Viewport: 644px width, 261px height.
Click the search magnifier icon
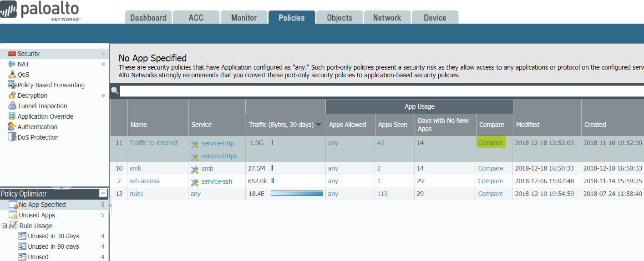point(115,90)
